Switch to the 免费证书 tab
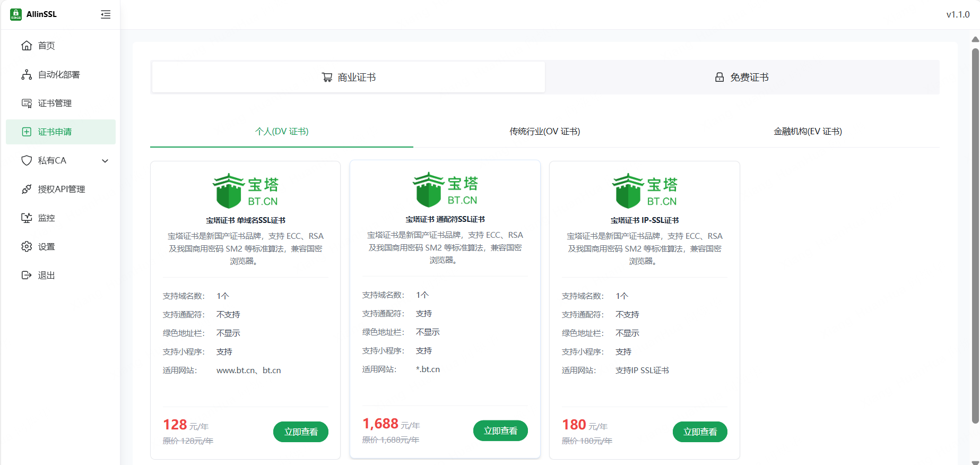 click(742, 77)
